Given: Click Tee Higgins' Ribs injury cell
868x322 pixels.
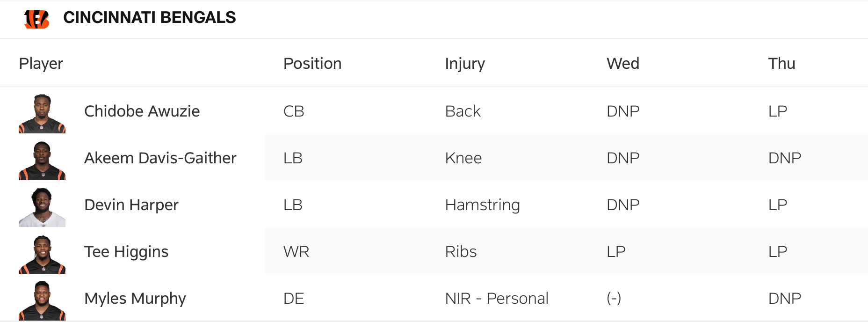Looking at the screenshot, I should click(x=461, y=252).
